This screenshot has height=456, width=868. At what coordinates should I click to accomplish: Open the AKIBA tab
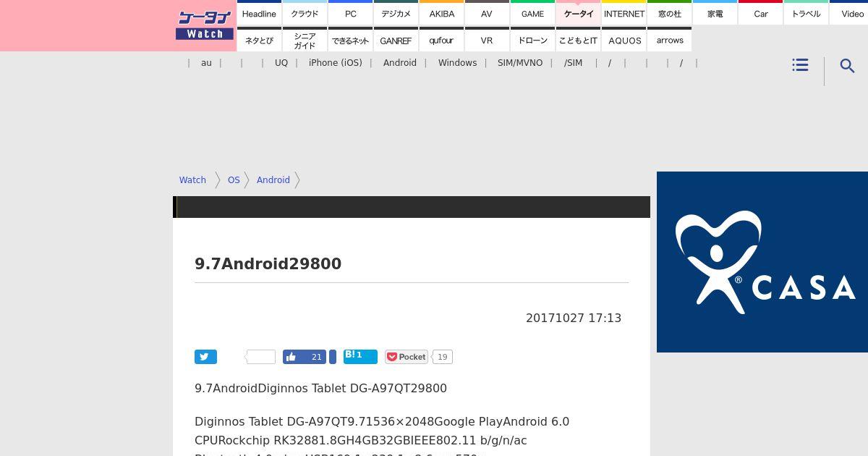tap(441, 14)
